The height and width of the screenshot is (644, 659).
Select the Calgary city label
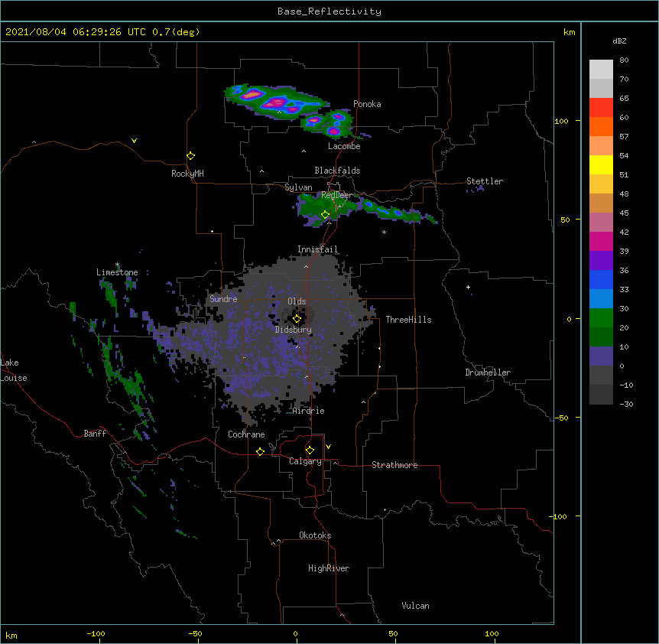(305, 461)
